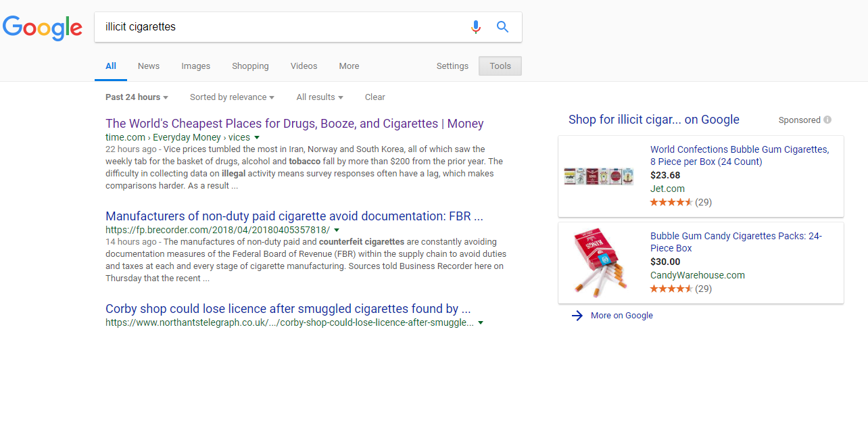The height and width of the screenshot is (438, 868).
Task: Switch to the Videos tab
Action: [304, 66]
